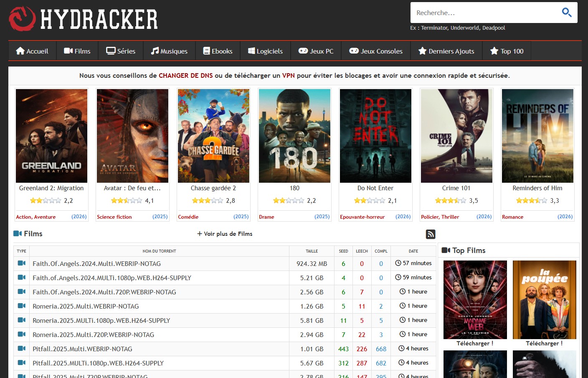Click camera icon for Pitfall.2025.Multi.WEBRIP-NOTAG row
Viewport: 588px width, 378px height.
click(22, 349)
